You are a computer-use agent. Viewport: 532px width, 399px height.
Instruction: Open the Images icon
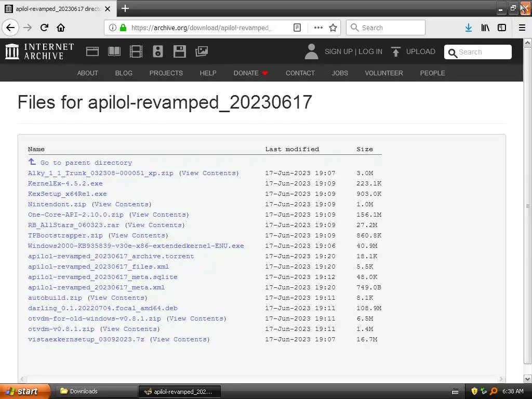click(x=202, y=51)
